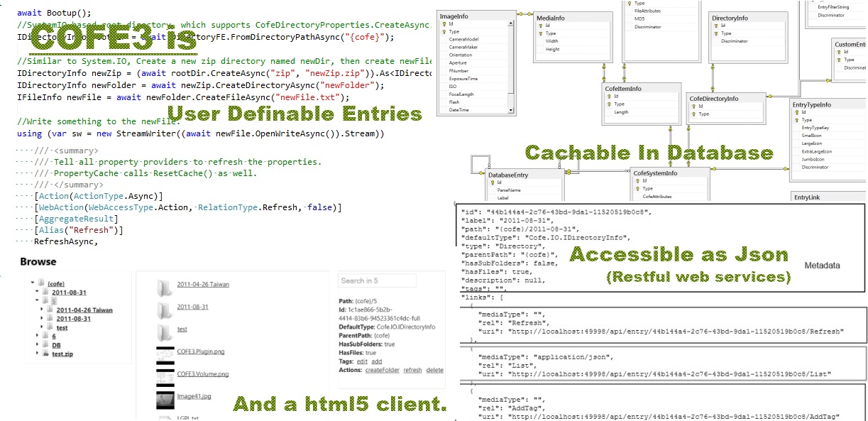
Task: Click ImageInfo table scrollbar up arrow
Action: point(511,24)
